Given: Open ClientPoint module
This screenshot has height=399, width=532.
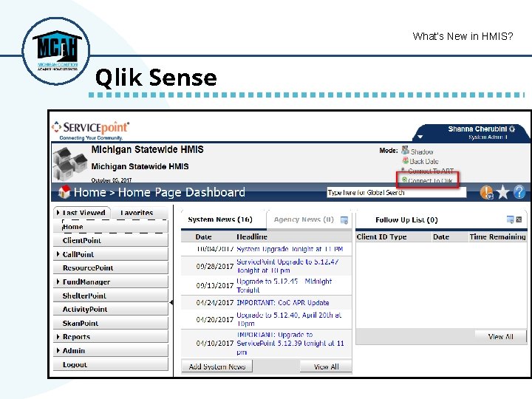Looking at the screenshot, I should pos(111,240).
